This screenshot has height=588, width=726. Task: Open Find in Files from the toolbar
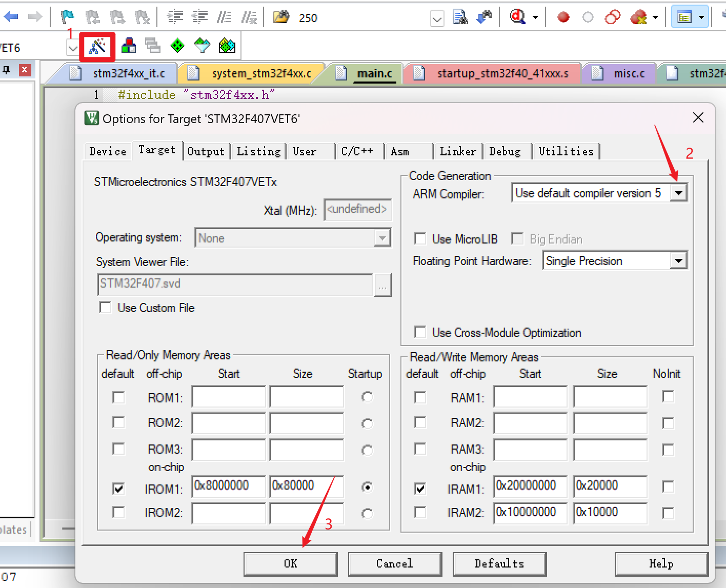coord(281,17)
